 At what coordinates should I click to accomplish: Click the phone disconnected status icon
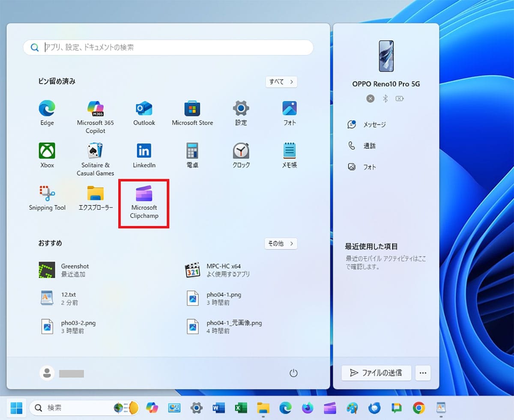coord(371,99)
